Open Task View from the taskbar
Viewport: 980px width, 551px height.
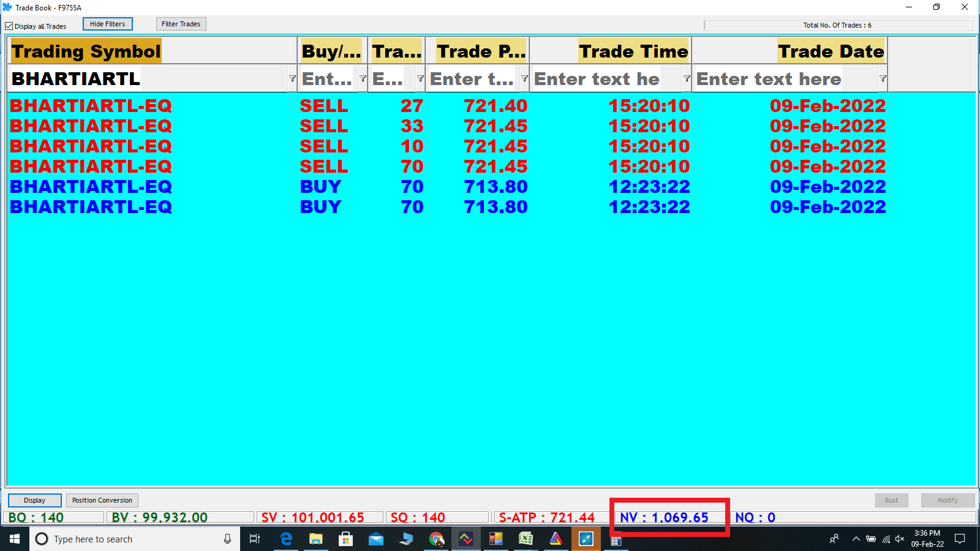coord(255,539)
